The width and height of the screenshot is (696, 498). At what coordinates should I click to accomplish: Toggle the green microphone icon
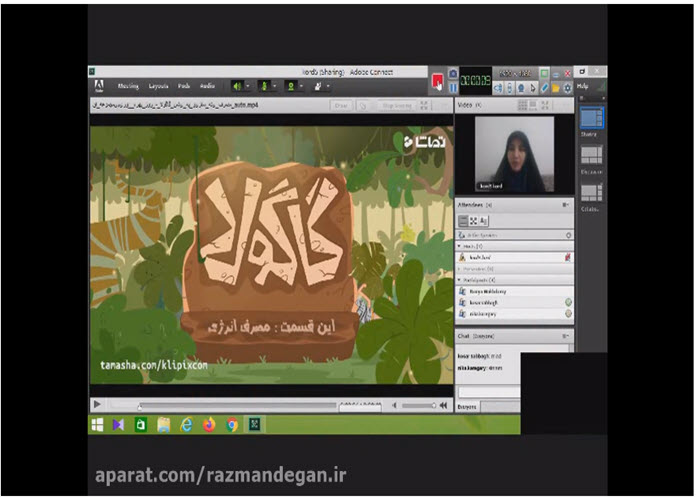[264, 86]
